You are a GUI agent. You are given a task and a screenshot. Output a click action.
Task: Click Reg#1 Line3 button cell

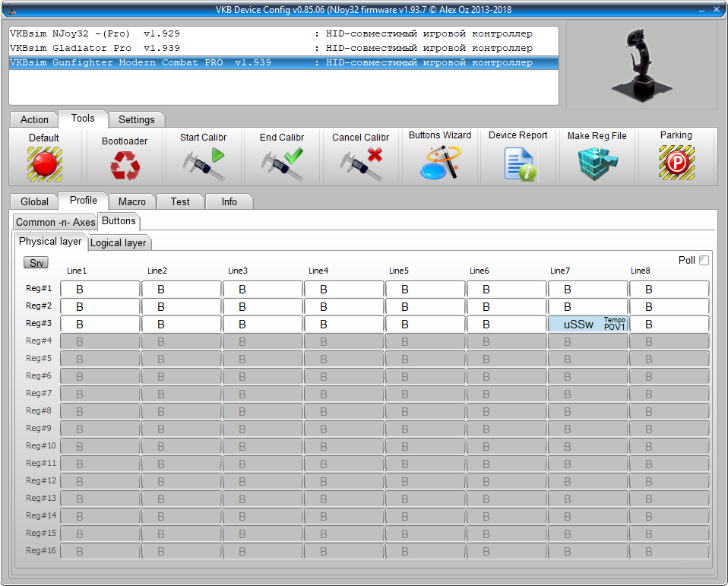coord(263,289)
